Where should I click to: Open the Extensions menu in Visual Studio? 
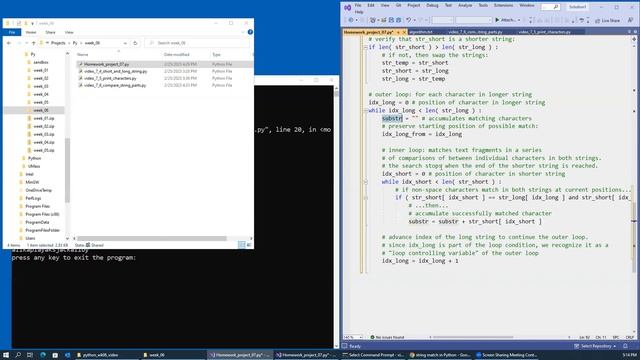point(503,5)
